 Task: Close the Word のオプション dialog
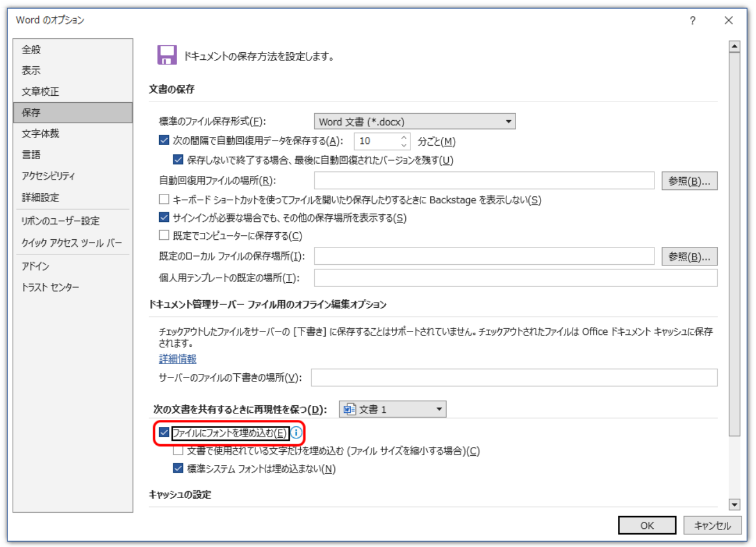729,21
